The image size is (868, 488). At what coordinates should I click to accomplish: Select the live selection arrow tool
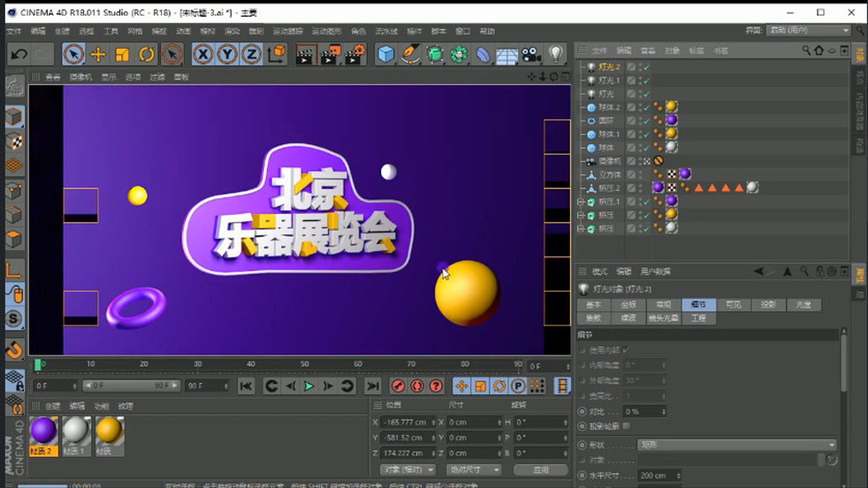pos(73,54)
